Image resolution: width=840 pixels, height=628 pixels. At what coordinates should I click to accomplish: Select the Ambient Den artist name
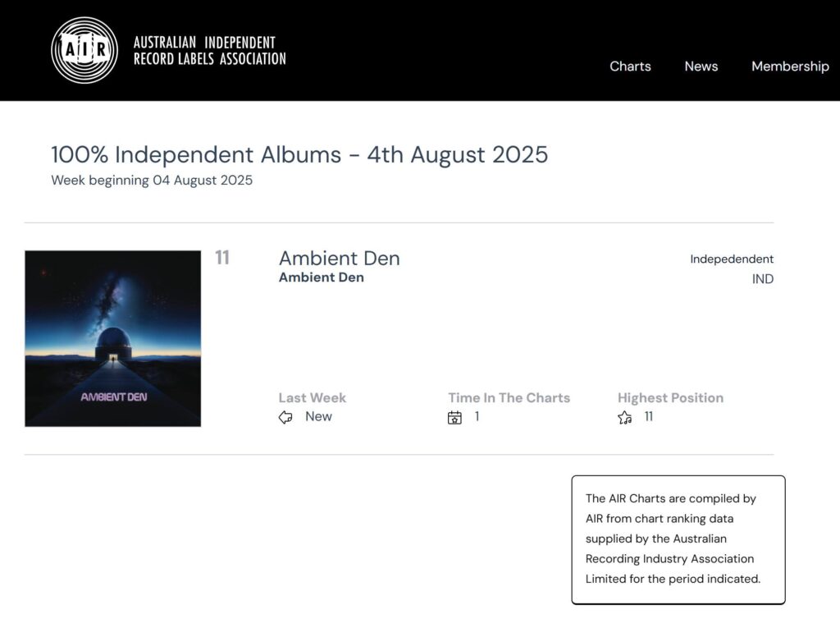(322, 277)
